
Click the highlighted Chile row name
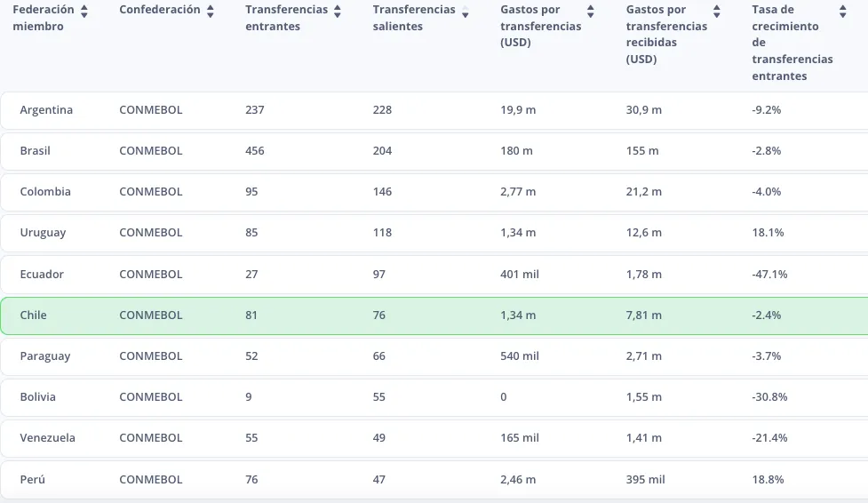click(x=34, y=315)
